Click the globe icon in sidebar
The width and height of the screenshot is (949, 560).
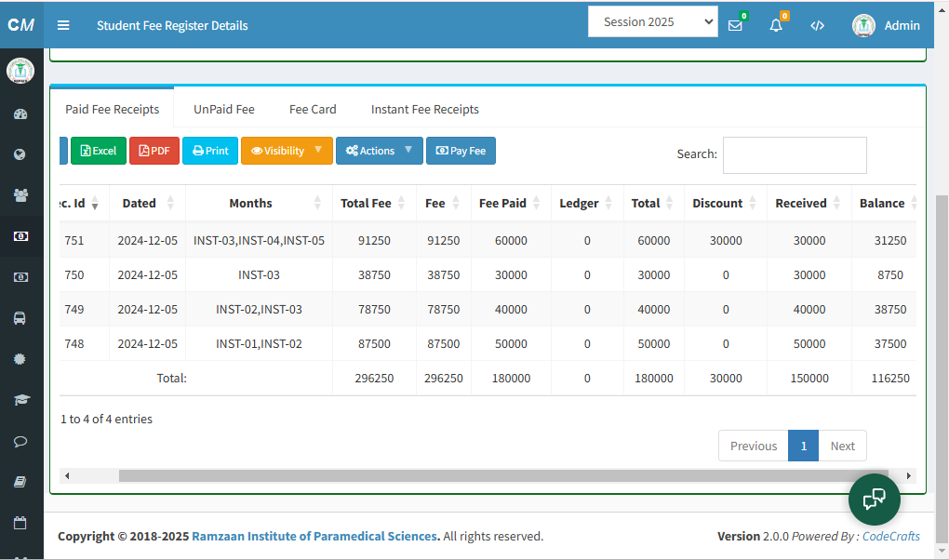tap(20, 154)
